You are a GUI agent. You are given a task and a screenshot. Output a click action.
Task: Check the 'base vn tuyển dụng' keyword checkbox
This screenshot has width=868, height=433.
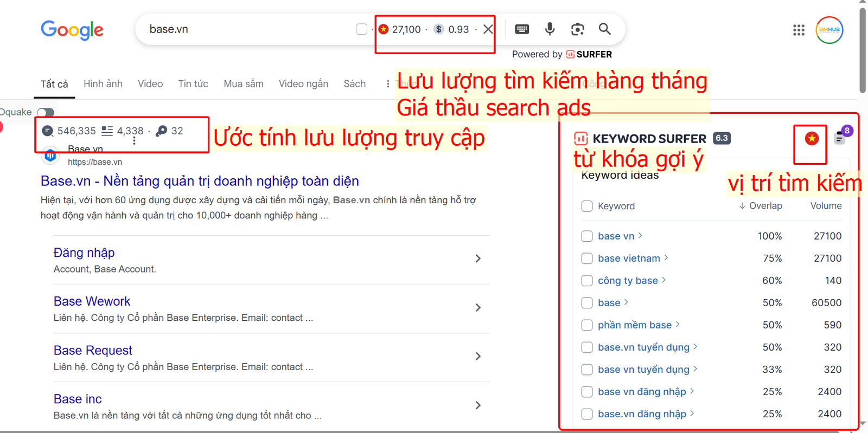tap(587, 370)
